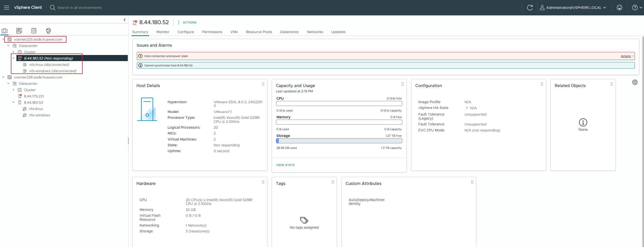
Task: Click the search magnifier icon
Action: [53, 8]
